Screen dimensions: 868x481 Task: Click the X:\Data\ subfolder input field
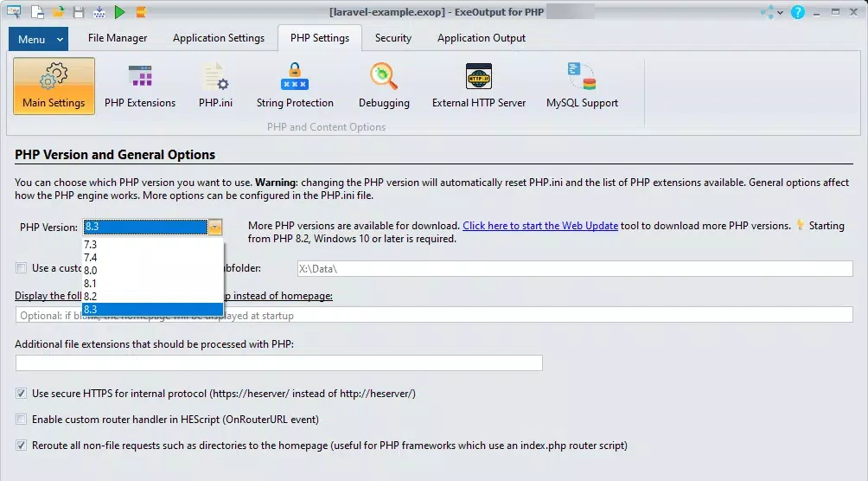click(x=575, y=269)
